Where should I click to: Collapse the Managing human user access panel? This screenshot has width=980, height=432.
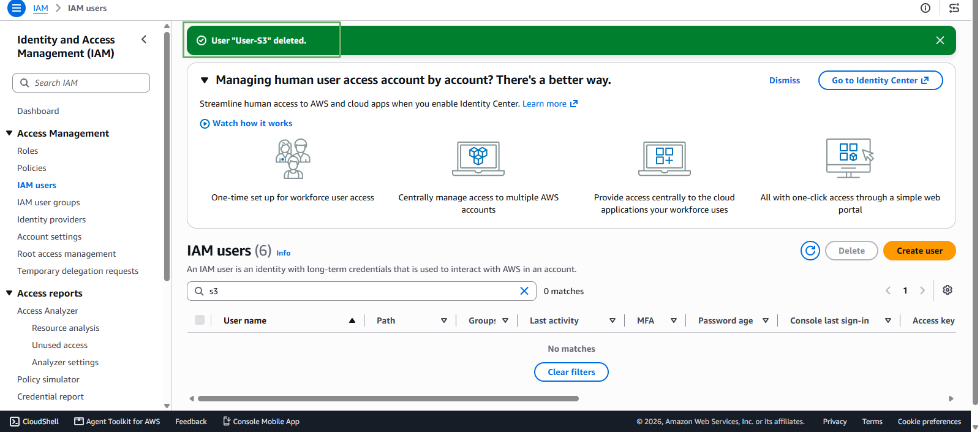click(205, 80)
